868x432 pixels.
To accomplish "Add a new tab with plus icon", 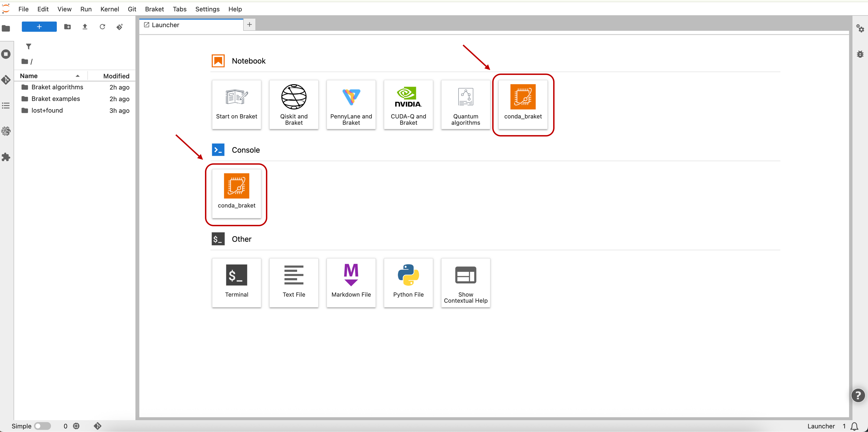I will [x=249, y=25].
